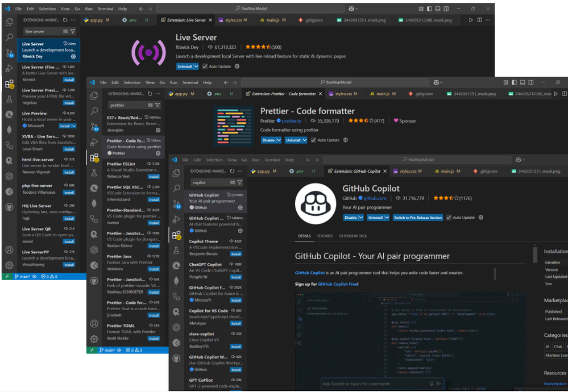Image resolution: width=568 pixels, height=392 pixels.
Task: Open the Accounts icon in the leftmost activity bar
Action: (10, 250)
